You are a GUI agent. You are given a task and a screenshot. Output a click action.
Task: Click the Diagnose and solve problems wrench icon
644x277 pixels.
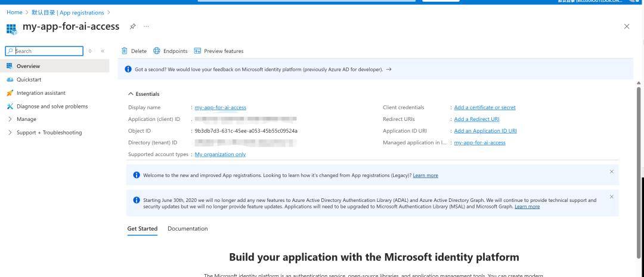(x=10, y=106)
